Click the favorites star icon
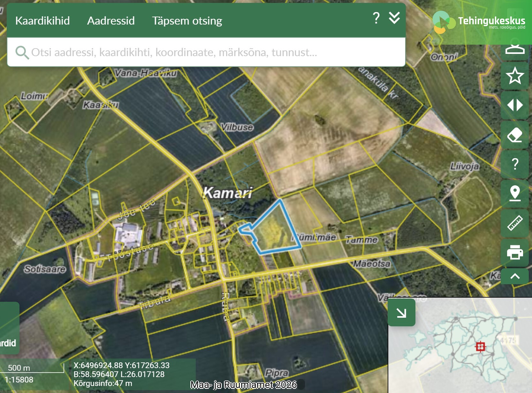The image size is (532, 393). [x=515, y=76]
